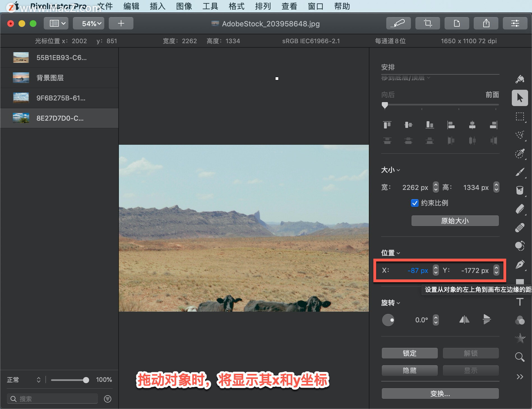This screenshot has height=409, width=532.
Task: Flip vertically icon in rotate section
Action: pos(487,320)
